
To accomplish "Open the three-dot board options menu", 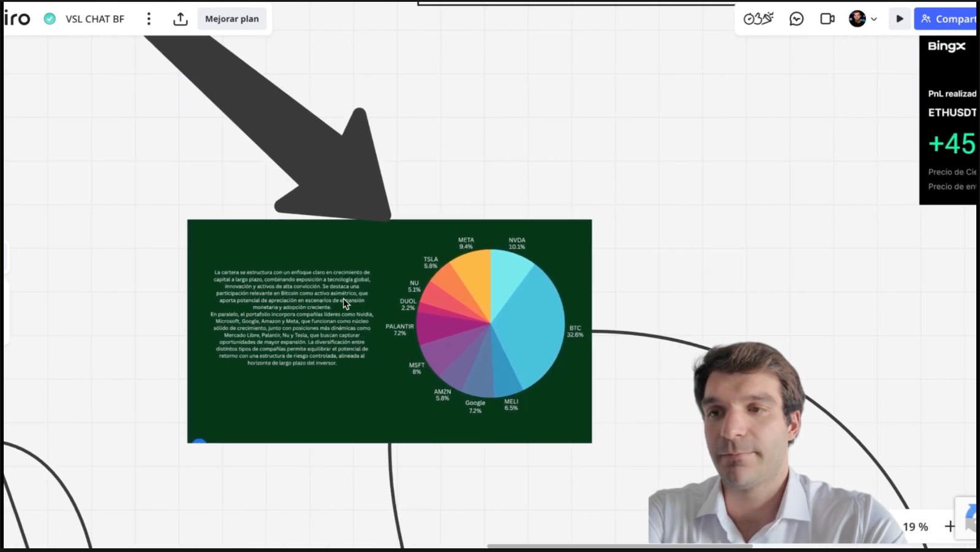I will pyautogui.click(x=149, y=19).
